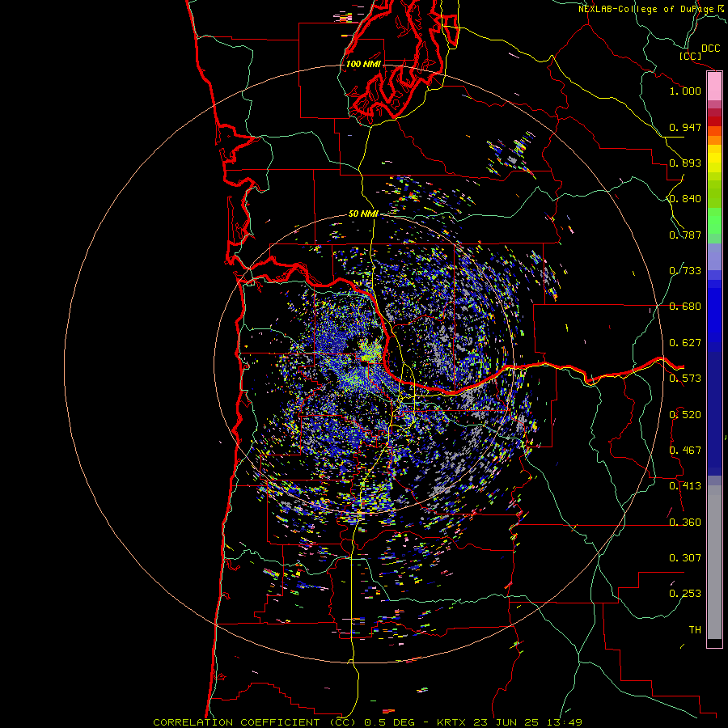Click the KRTX station identifier in caption
728x728 pixels.
tap(451, 722)
